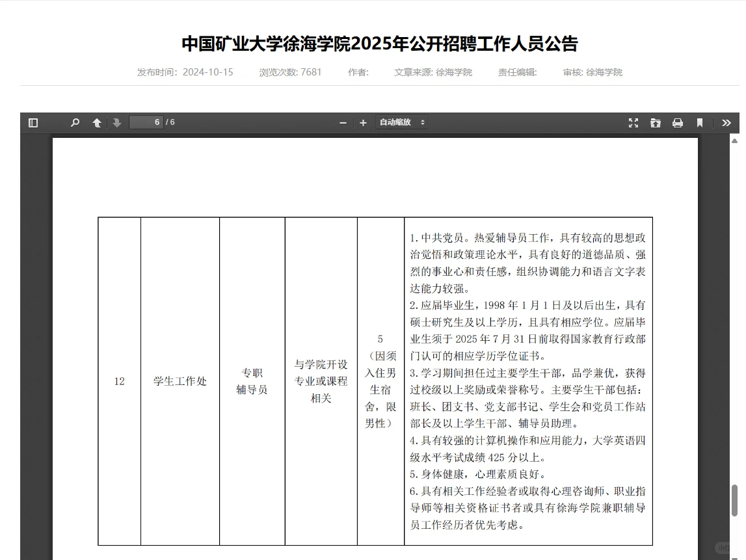
Task: Click the page number input field
Action: click(146, 122)
